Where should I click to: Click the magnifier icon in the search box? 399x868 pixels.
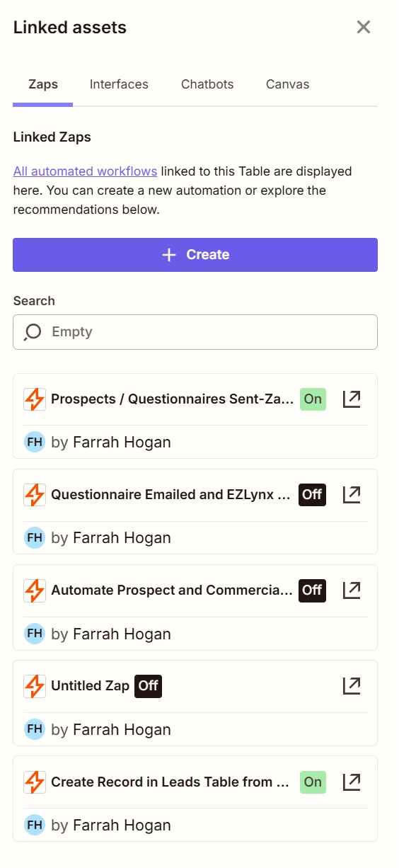tap(33, 332)
